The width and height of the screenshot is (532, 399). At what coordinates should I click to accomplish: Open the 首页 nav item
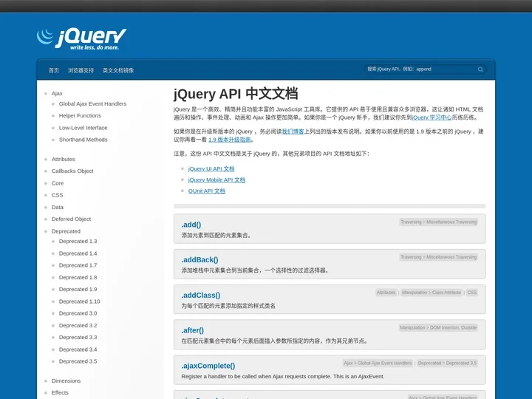[54, 70]
